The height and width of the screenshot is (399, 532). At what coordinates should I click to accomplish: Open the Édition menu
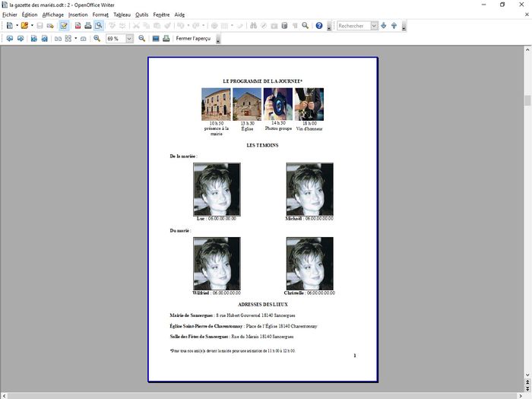pyautogui.click(x=30, y=14)
